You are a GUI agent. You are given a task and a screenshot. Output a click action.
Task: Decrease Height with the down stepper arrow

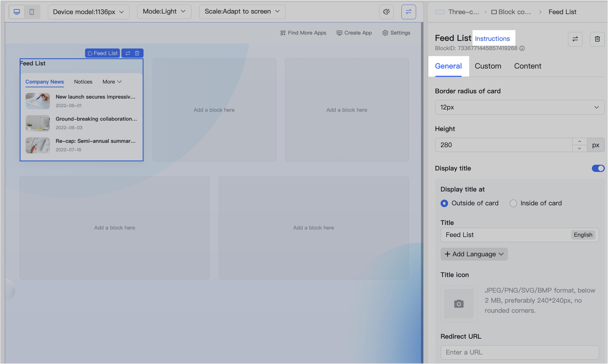point(579,148)
